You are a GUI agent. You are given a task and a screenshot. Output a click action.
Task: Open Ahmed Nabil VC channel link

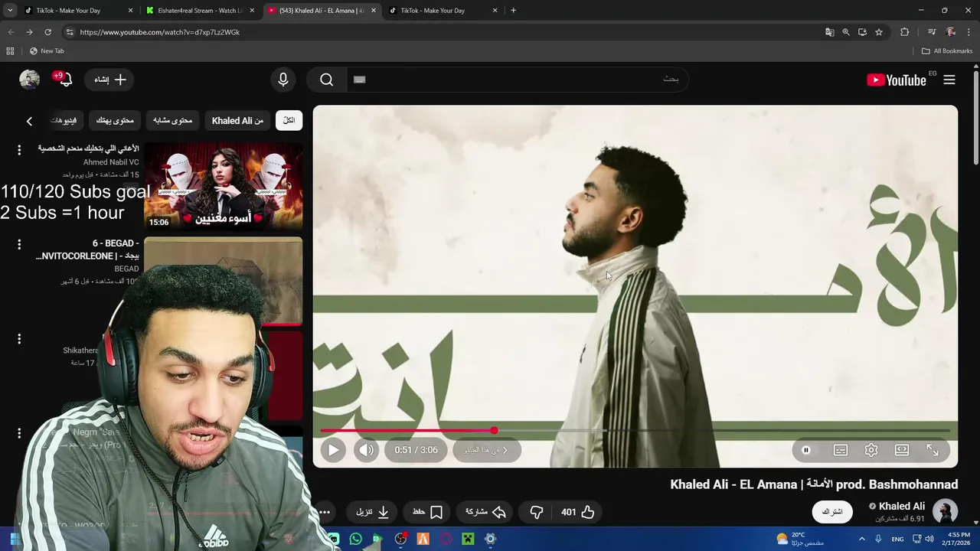click(111, 162)
